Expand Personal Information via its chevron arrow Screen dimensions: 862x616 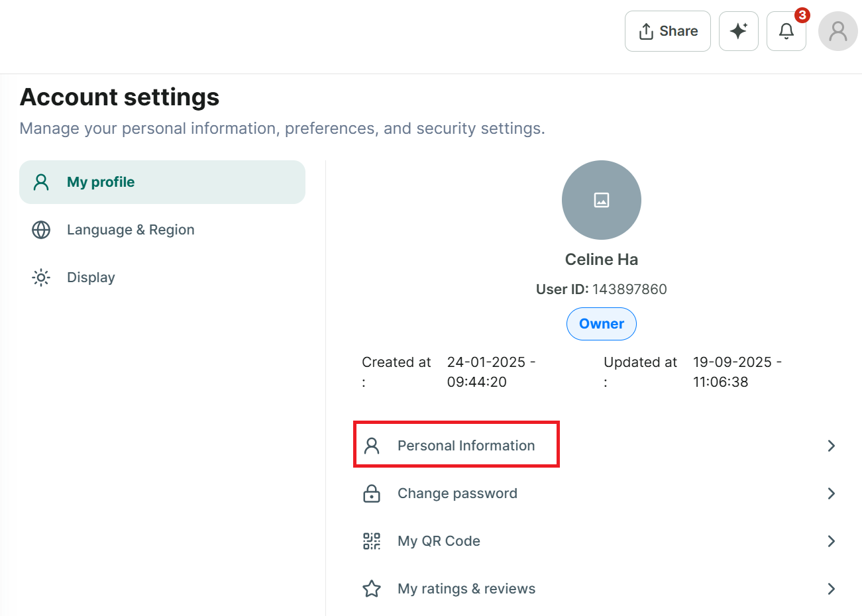(832, 446)
